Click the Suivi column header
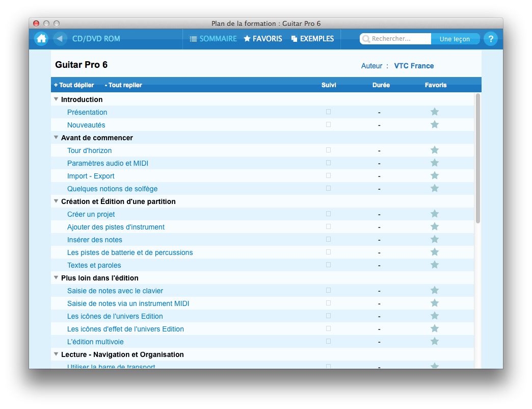Screen dimensions: 532x409 [x=329, y=85]
